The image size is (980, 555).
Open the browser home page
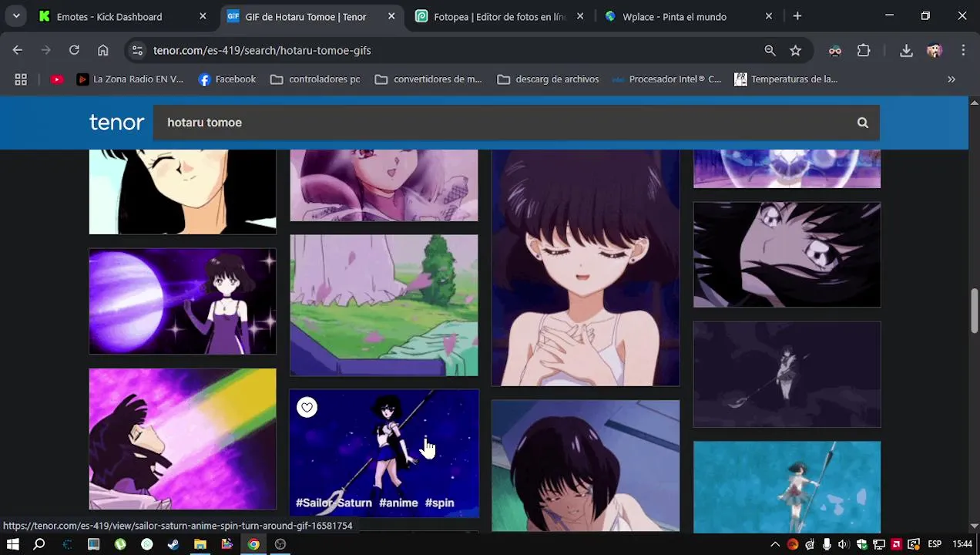tap(102, 50)
